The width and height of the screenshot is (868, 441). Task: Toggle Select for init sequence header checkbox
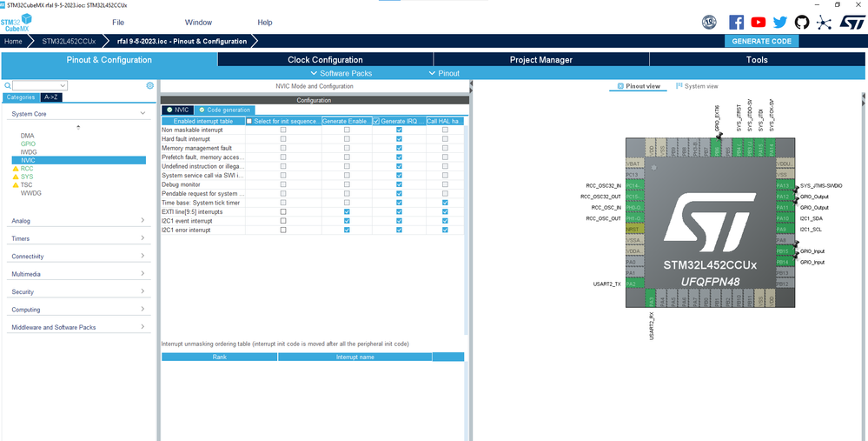249,121
